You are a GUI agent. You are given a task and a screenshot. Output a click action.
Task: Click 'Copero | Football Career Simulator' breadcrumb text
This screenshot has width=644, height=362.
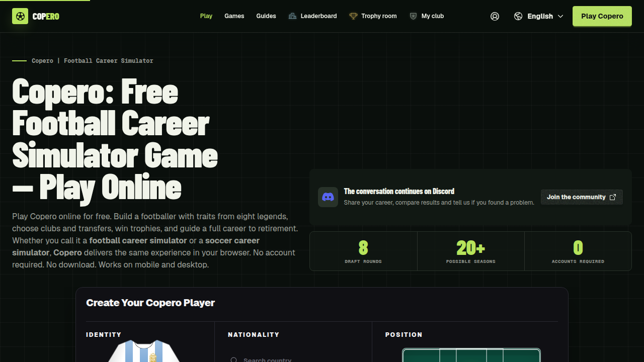93,61
